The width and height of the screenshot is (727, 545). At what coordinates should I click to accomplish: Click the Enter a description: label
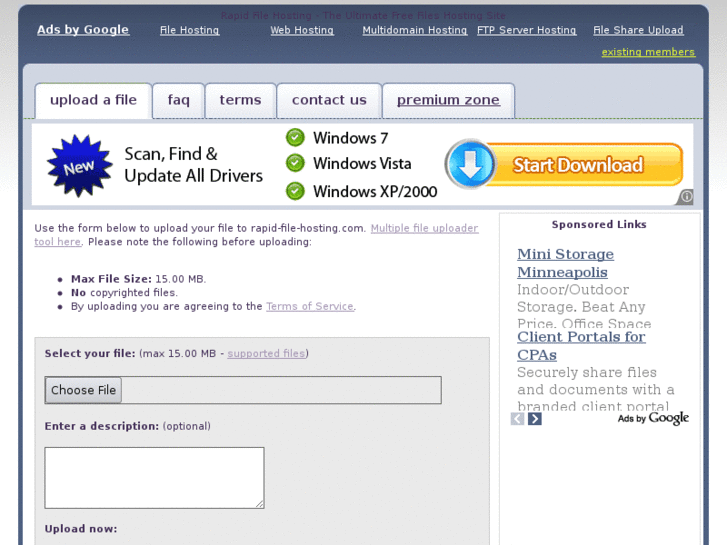pos(102,426)
